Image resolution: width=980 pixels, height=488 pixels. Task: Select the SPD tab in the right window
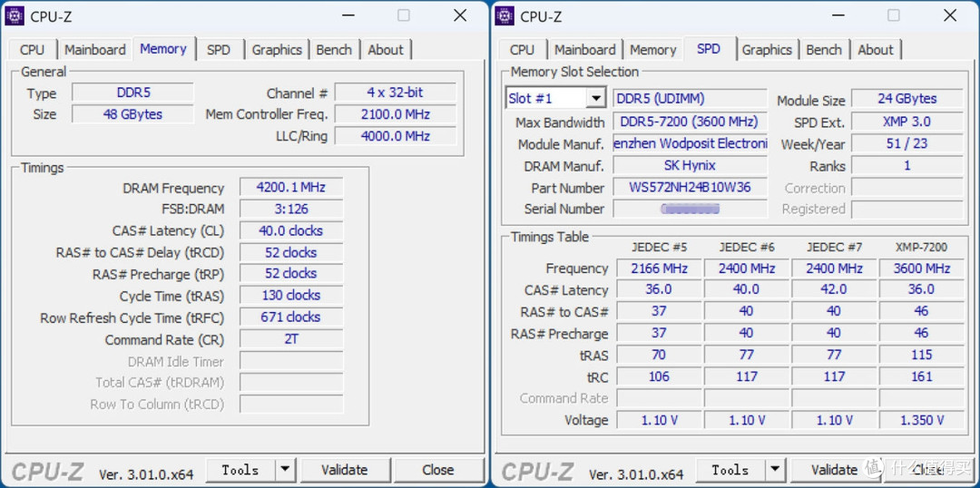coord(708,49)
